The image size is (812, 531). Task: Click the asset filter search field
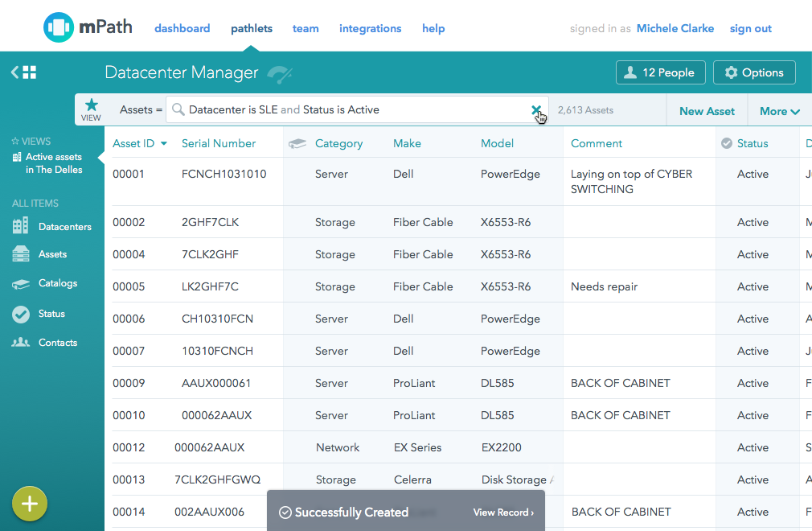354,109
